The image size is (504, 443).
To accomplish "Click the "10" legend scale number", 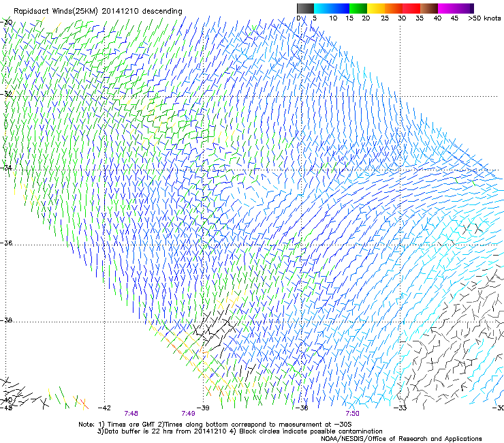I will pos(333,18).
